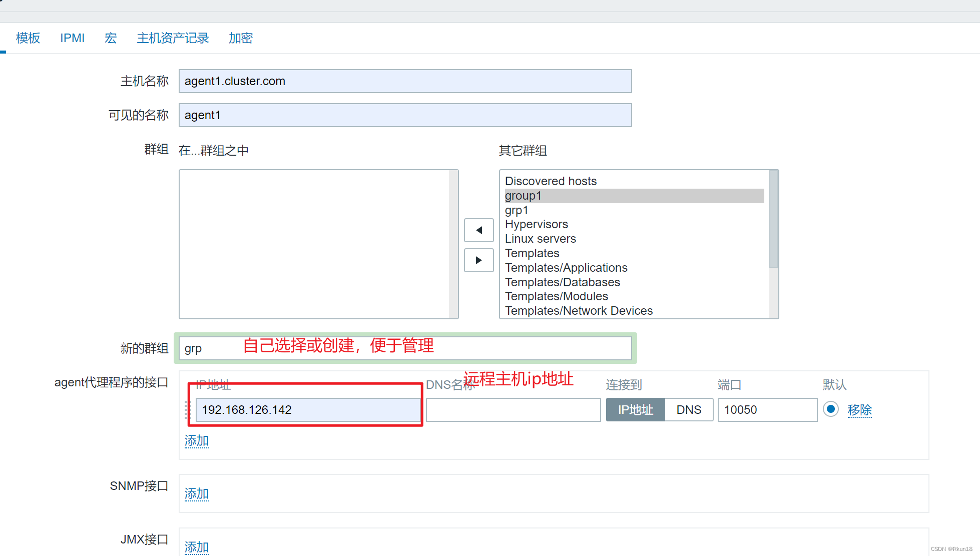Viewport: 980px width, 556px height.
Task: Grab the interface drag handle beside IP field
Action: pyautogui.click(x=187, y=410)
